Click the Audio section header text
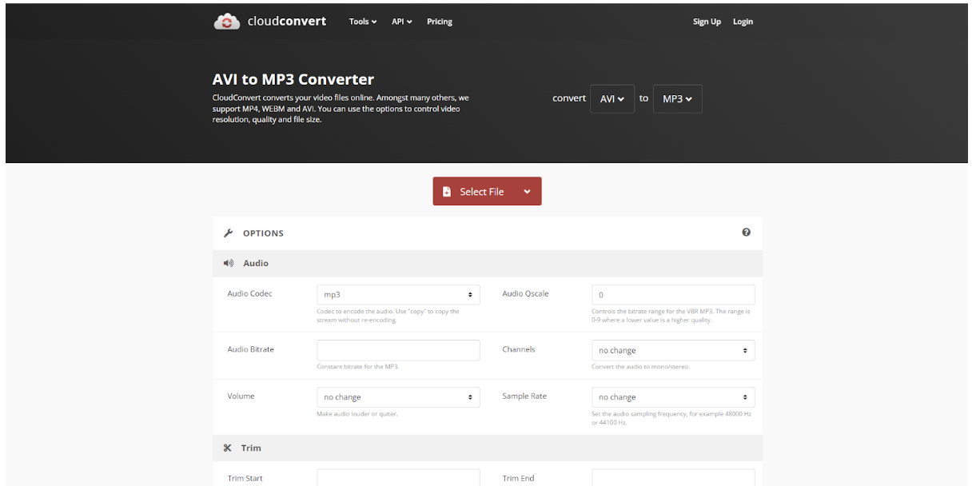The width and height of the screenshot is (980, 486). (256, 263)
